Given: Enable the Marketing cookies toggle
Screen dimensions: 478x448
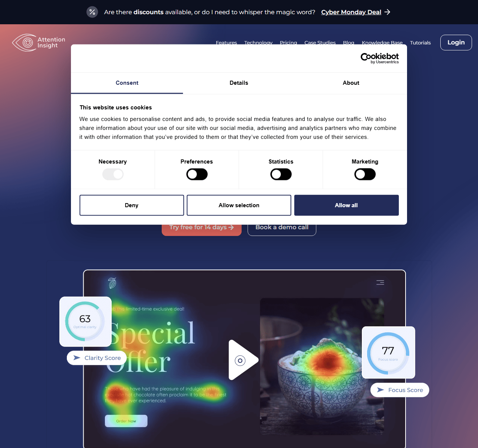Looking at the screenshot, I should tap(365, 174).
